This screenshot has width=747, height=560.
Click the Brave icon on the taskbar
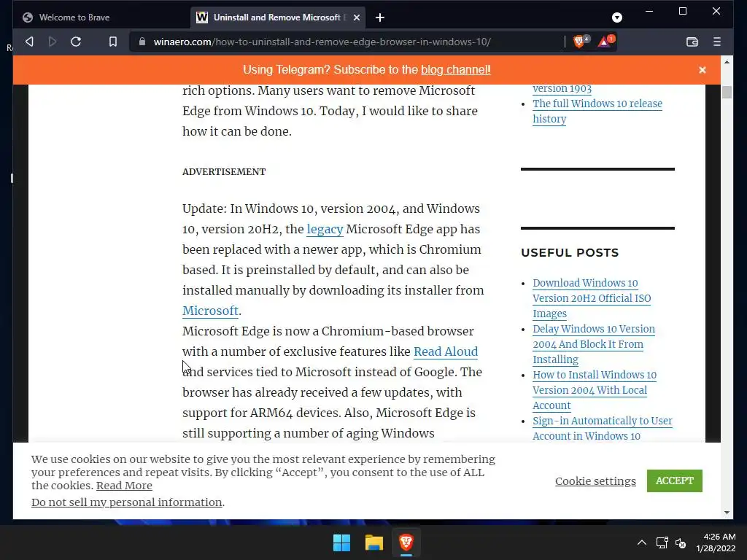coord(406,542)
